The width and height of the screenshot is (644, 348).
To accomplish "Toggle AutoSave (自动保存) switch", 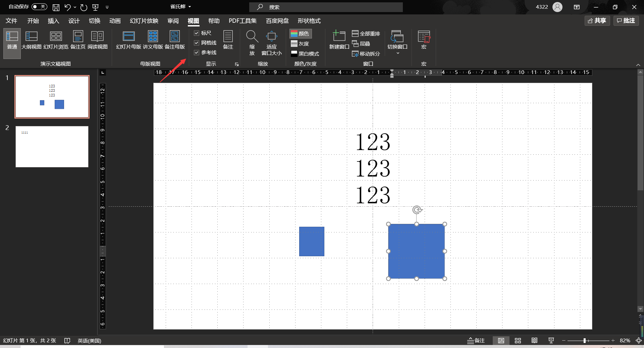I will 39,7.
